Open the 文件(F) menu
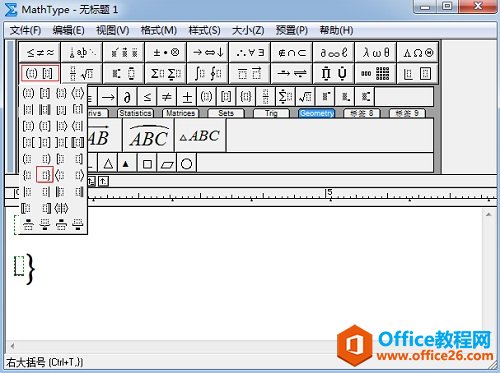The image size is (500, 373). [25, 30]
